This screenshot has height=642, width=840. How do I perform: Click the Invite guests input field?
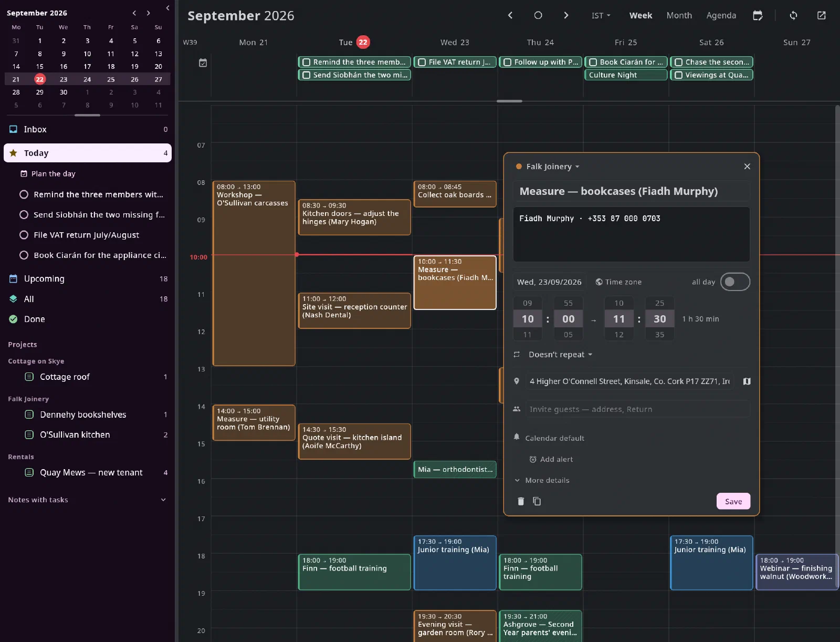coord(637,409)
